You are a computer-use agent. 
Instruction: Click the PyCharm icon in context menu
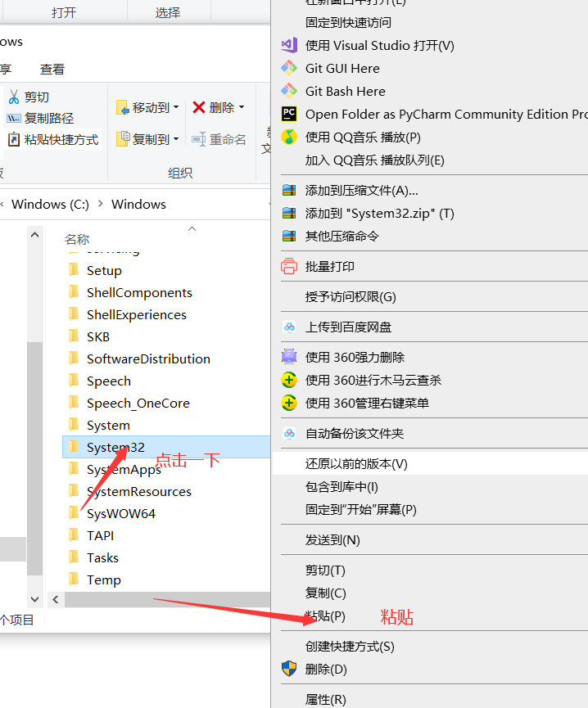pyautogui.click(x=289, y=114)
